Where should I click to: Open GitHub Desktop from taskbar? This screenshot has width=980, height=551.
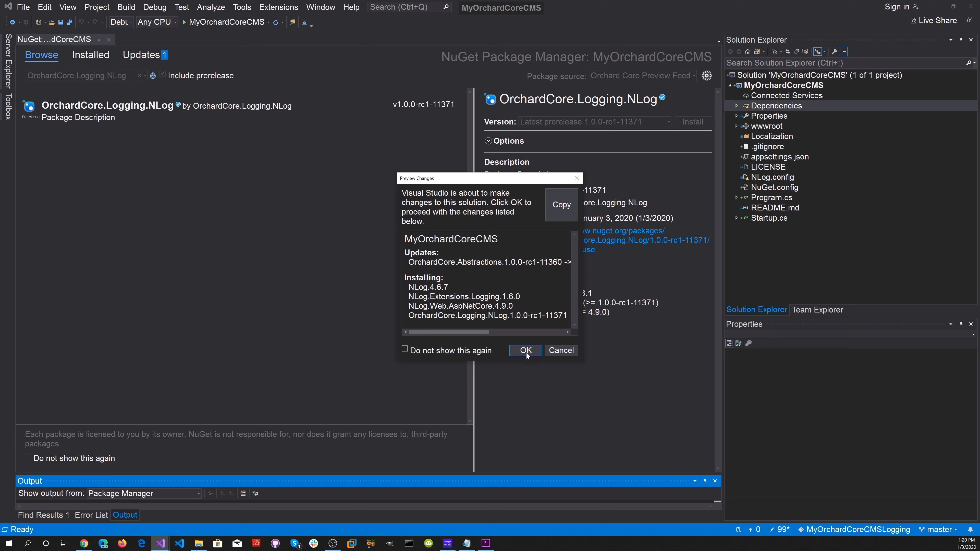(275, 543)
